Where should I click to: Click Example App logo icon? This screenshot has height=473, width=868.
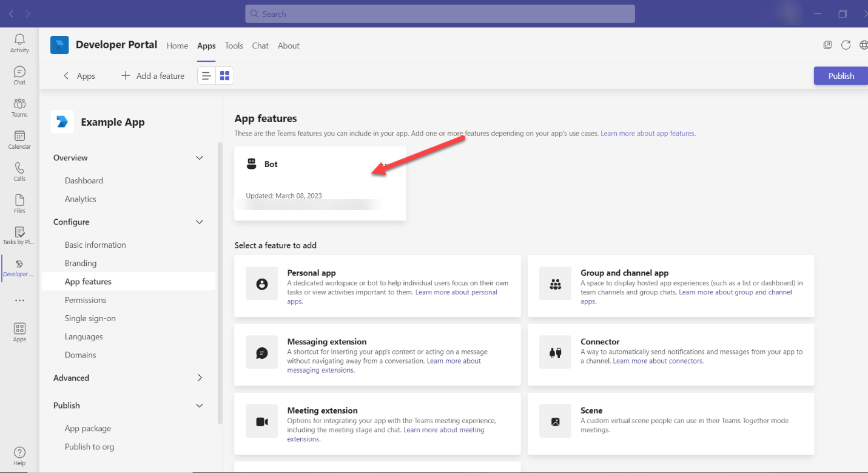[62, 121]
